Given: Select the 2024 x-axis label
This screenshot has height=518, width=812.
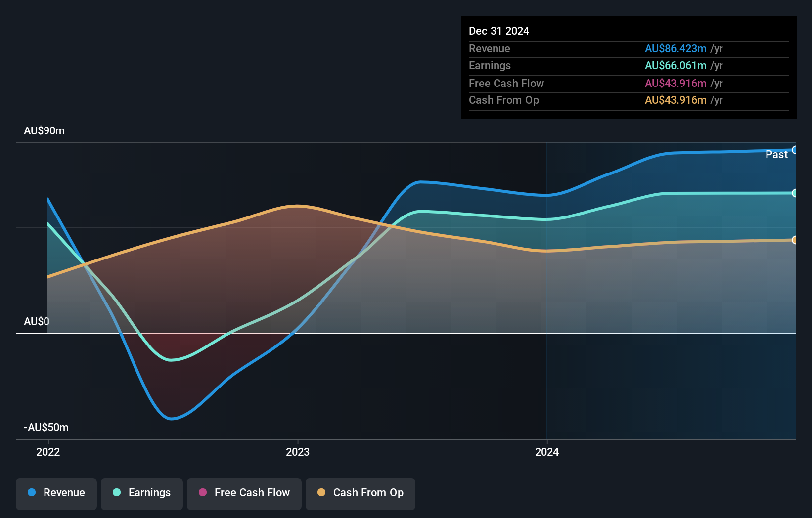Looking at the screenshot, I should click(x=547, y=452).
